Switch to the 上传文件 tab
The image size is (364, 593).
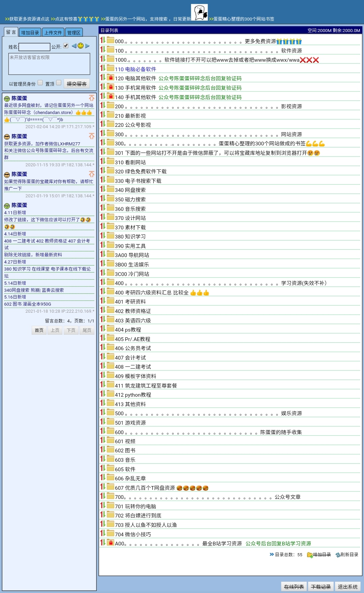[53, 33]
